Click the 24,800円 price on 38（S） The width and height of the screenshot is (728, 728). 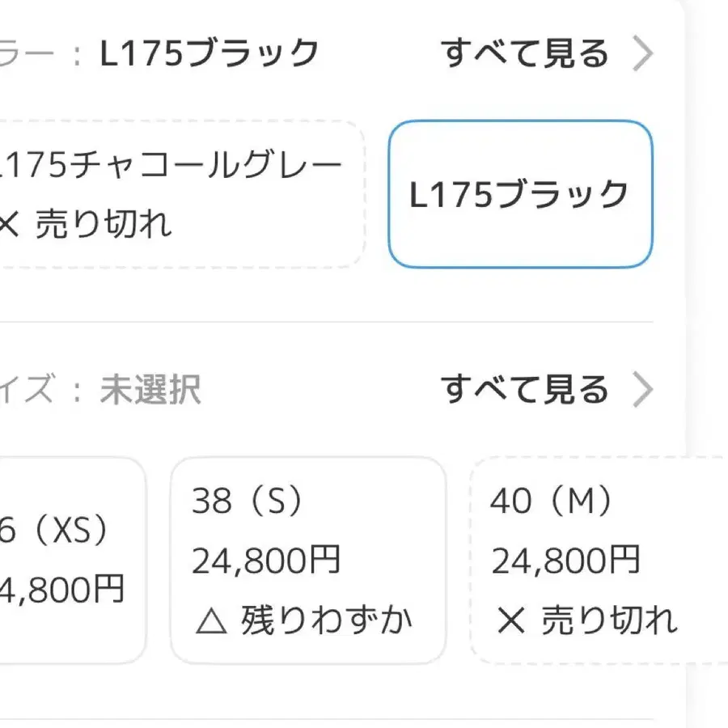pos(266,561)
